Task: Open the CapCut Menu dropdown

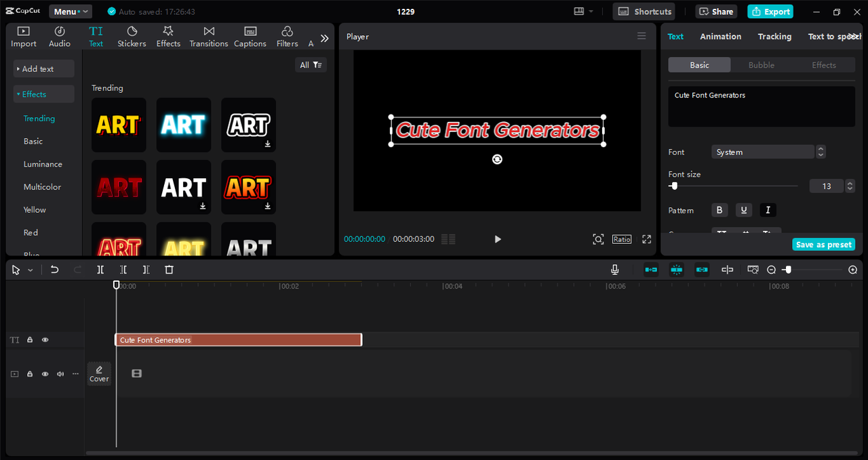Action: coord(71,12)
